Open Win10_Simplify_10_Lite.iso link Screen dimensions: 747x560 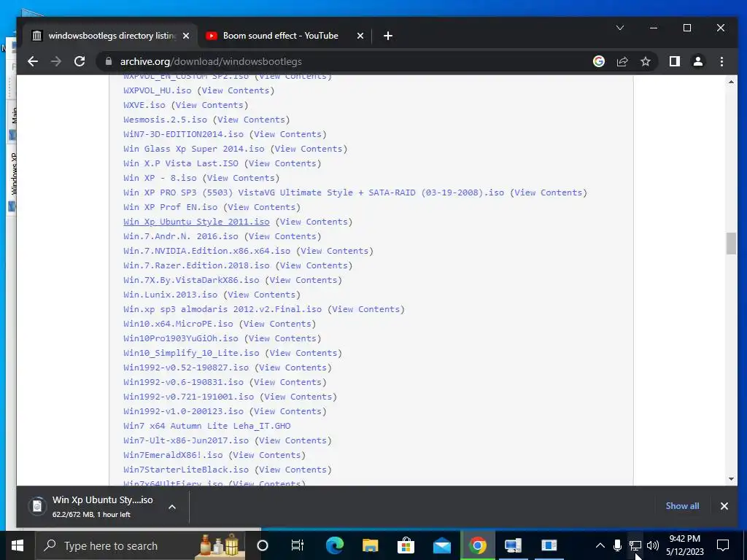[x=192, y=353]
